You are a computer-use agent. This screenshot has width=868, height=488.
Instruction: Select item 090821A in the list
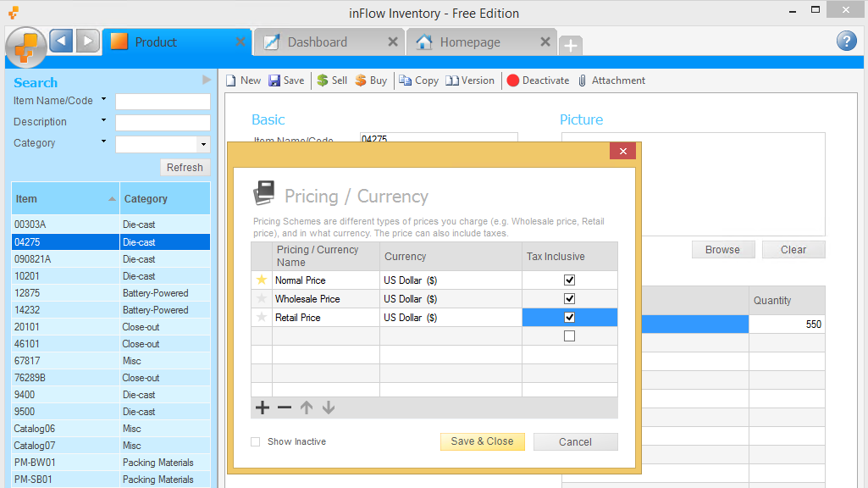pos(111,258)
